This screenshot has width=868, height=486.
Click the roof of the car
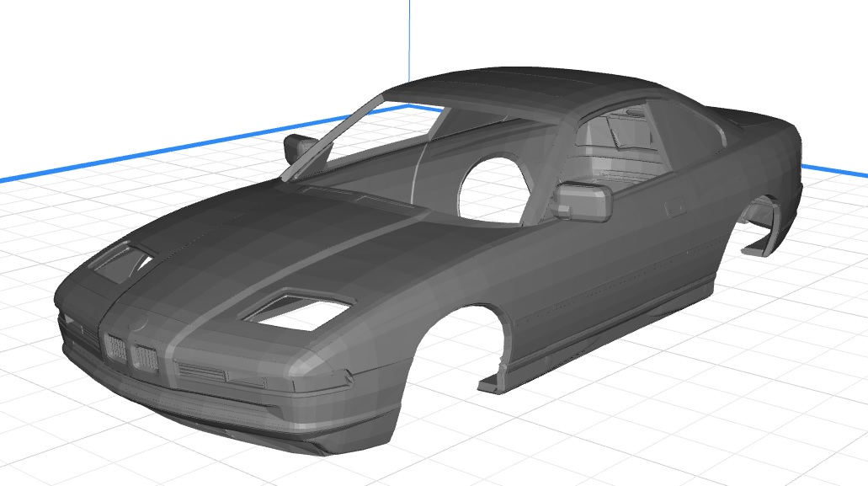pos(522,93)
